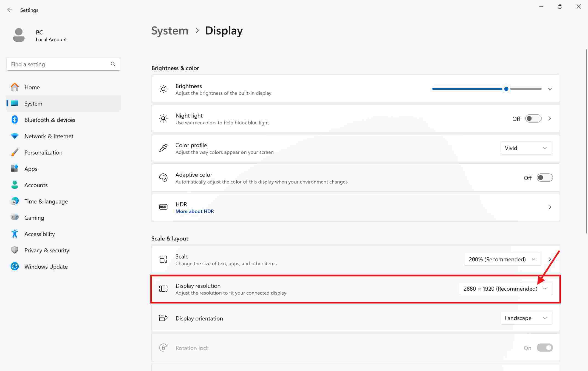
Task: Click More about HDR link
Action: [x=194, y=211]
